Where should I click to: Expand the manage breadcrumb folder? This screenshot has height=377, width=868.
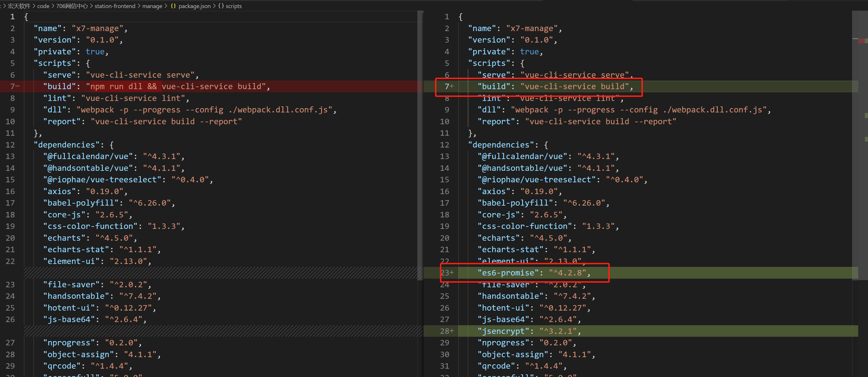[152, 6]
